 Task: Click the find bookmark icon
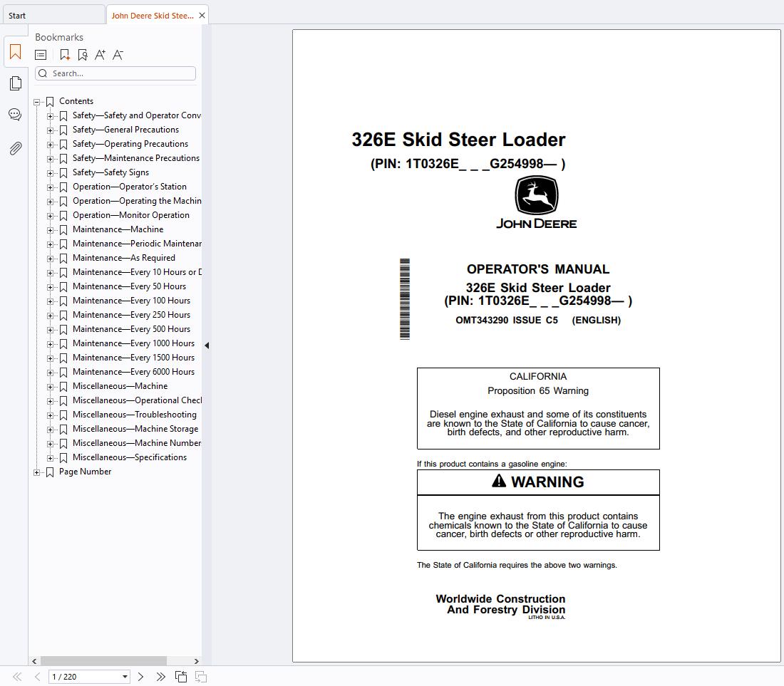point(83,55)
